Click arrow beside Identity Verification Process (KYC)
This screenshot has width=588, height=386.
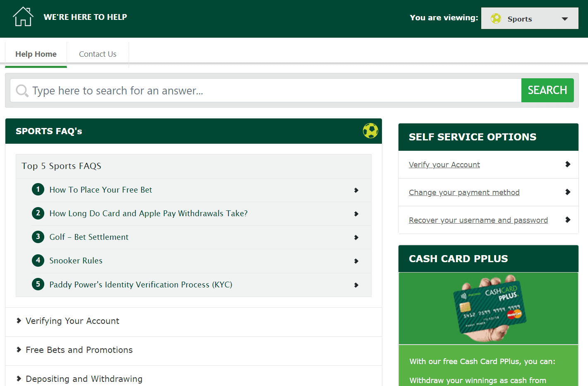pos(356,285)
